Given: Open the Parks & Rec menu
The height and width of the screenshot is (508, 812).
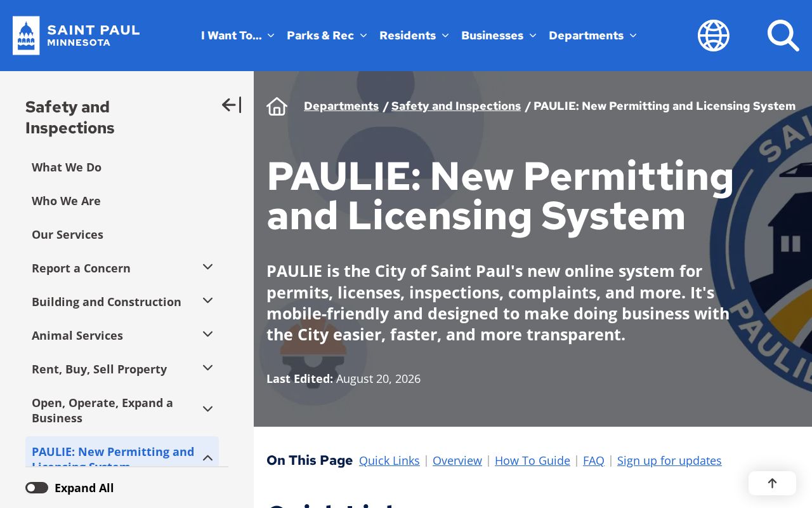Looking at the screenshot, I should (x=327, y=36).
